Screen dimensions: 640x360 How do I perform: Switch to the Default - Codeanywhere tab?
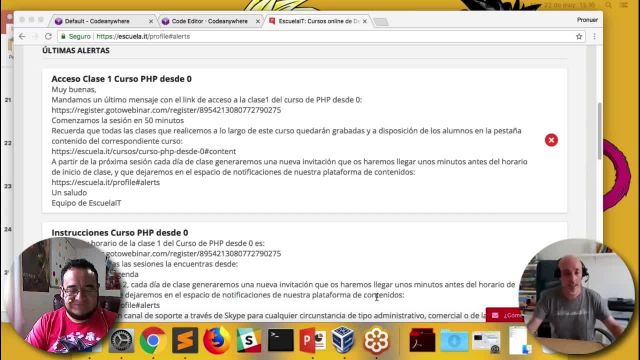[x=97, y=21]
